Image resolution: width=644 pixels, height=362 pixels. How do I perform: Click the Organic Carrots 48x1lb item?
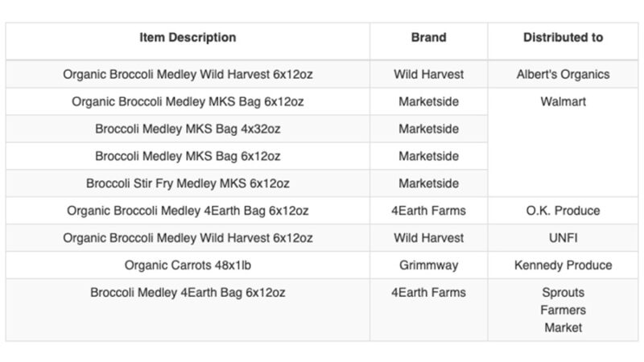tap(188, 265)
